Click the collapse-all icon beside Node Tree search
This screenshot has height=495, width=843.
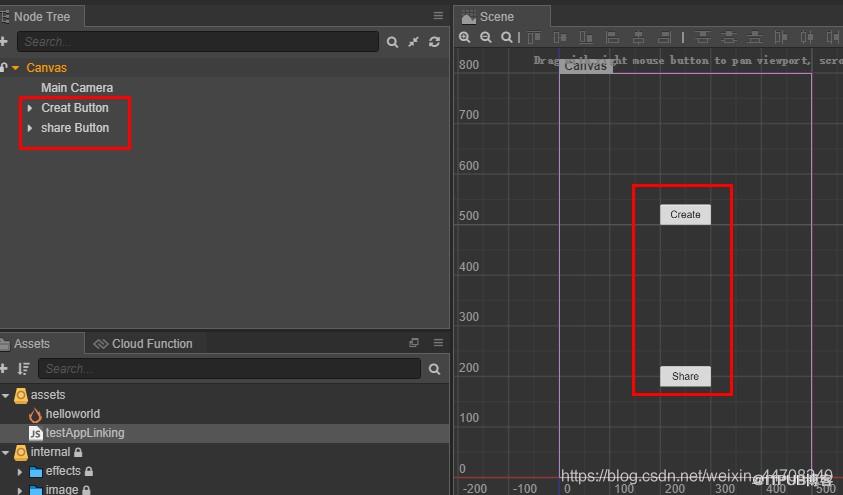tap(413, 41)
